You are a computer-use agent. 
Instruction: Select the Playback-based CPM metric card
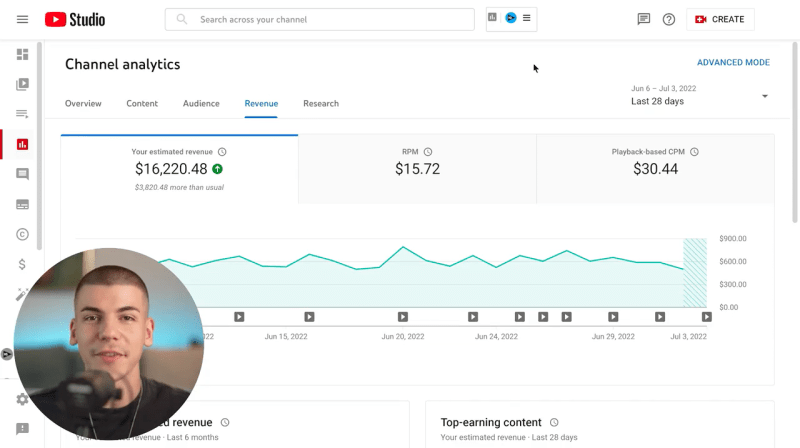pyautogui.click(x=655, y=163)
